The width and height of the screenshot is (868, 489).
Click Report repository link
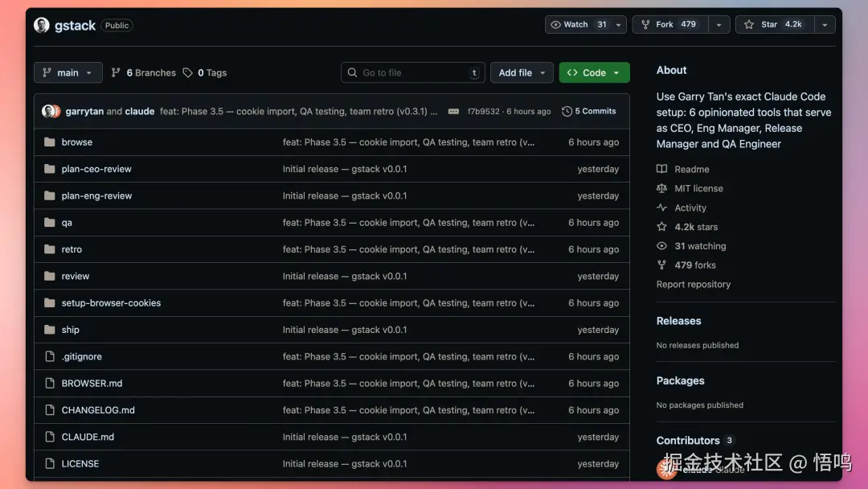pos(693,284)
